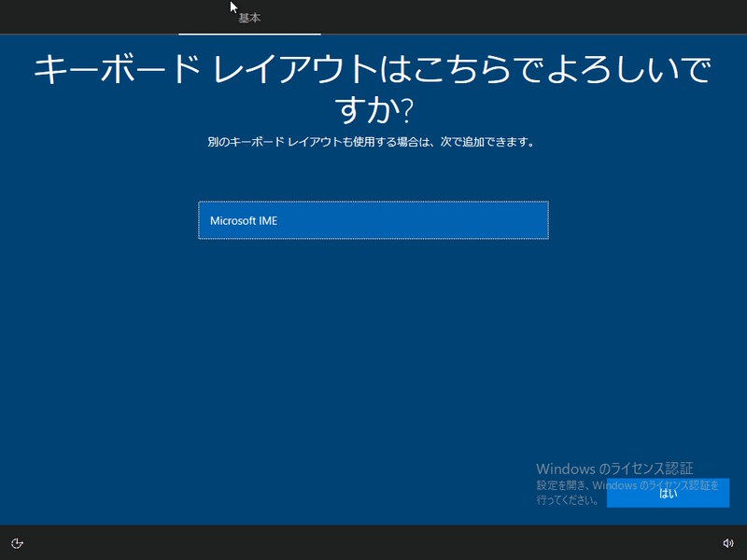This screenshot has width=747, height=560.
Task: Select the Microsoft IME keyboard layout
Action: (x=373, y=220)
